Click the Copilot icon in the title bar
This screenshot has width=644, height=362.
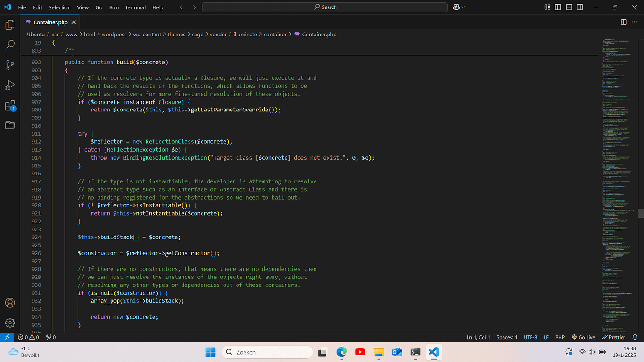point(456,7)
